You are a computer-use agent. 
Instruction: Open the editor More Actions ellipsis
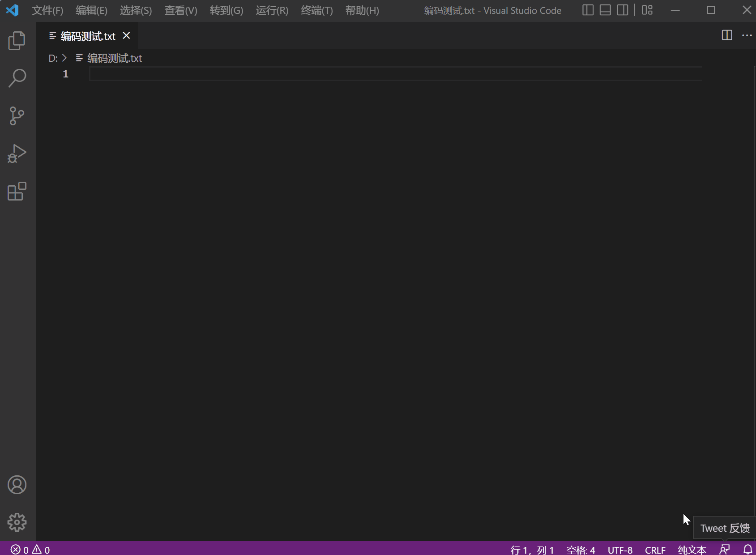tap(747, 35)
